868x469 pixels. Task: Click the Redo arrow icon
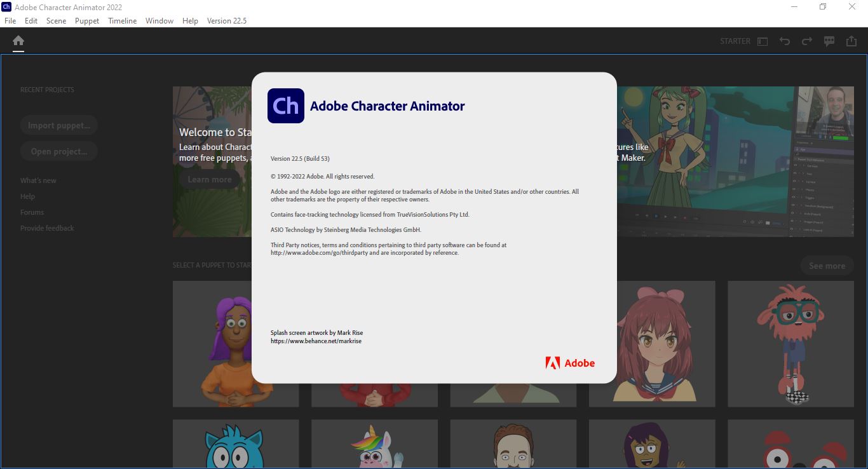pyautogui.click(x=807, y=41)
